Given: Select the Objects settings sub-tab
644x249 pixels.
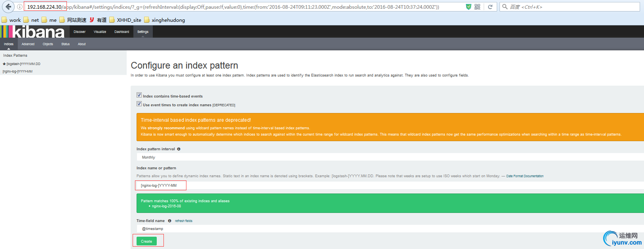Looking at the screenshot, I should 48,44.
